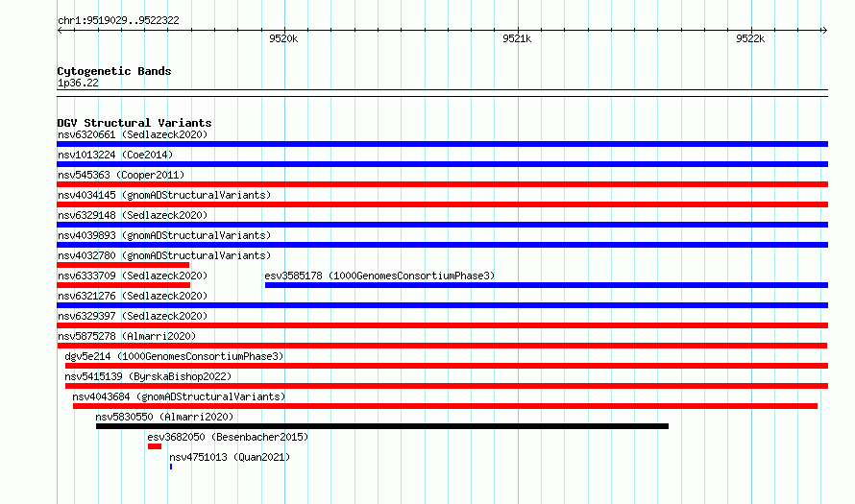Image resolution: width=855 pixels, height=504 pixels.
Task: Select the blue bar for nsv4039893
Action: [442, 245]
